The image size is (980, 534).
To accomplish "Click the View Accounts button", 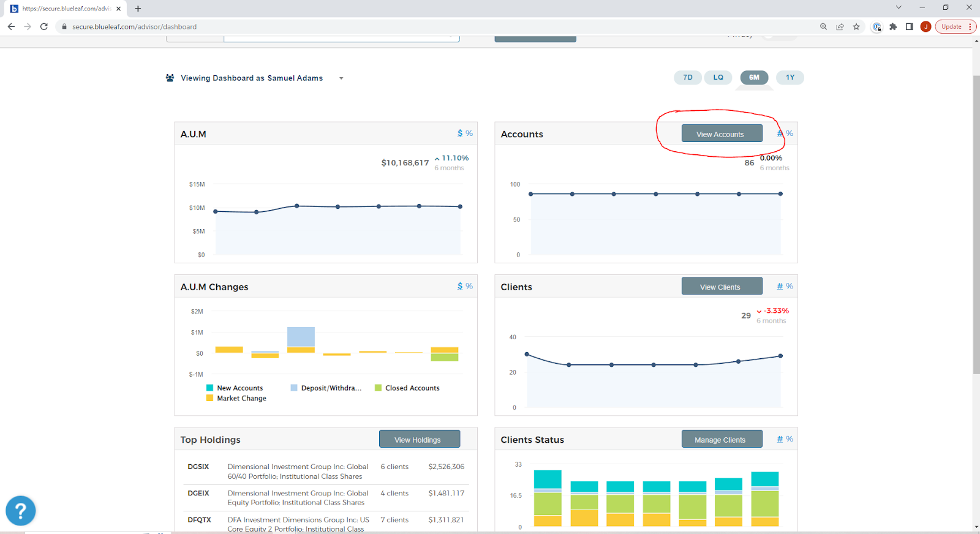I will 722,134.
